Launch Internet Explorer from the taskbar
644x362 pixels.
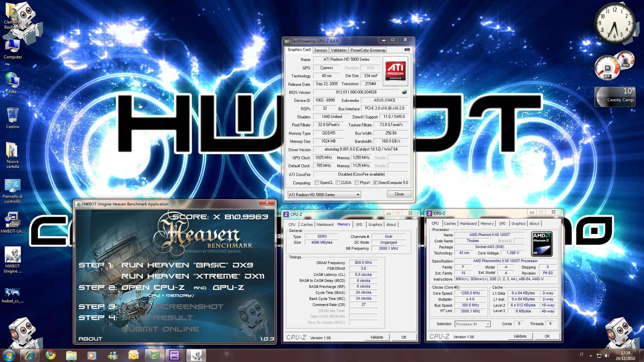coord(30,355)
